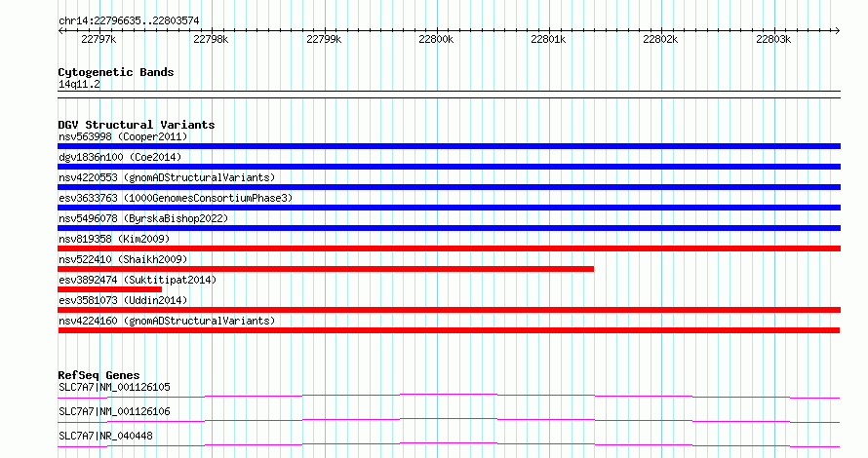Open the dgv1836n100 (Coe2014) label
The width and height of the screenshot is (868, 458).
coord(120,157)
